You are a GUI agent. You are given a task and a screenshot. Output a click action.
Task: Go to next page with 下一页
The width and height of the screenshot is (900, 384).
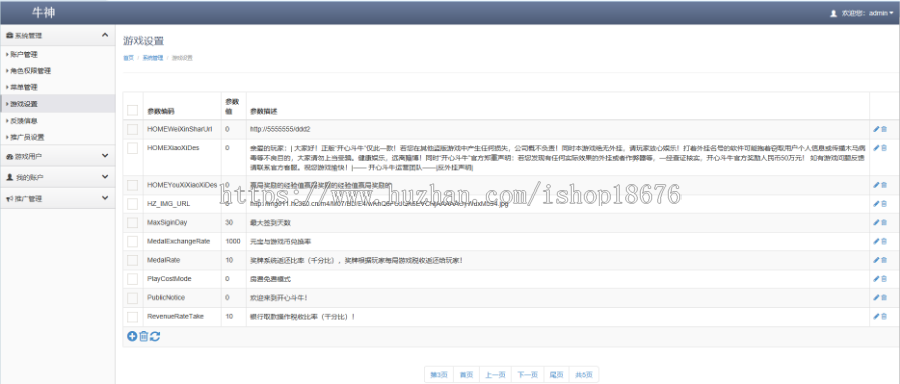[x=527, y=375]
